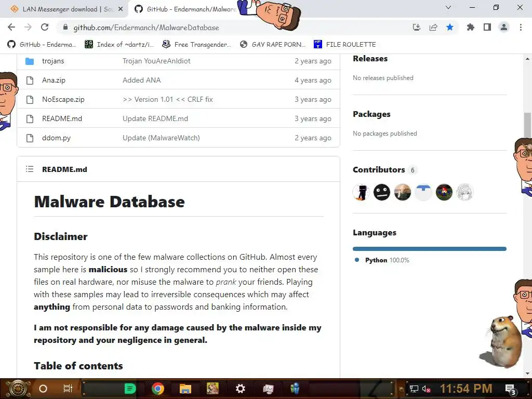532x399 pixels.
Task: Open the Index of ~dartz bookmark
Action: 119,45
